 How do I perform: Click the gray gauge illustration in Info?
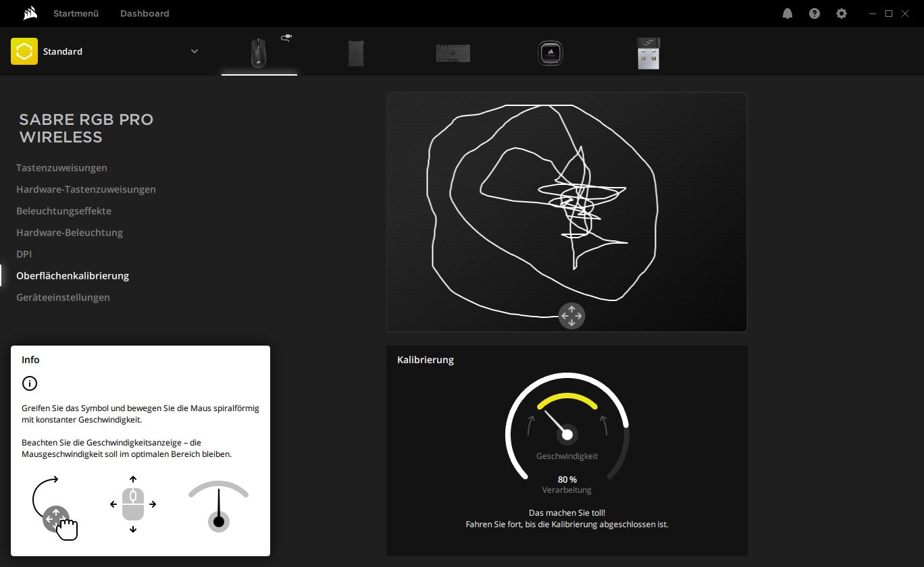pos(218,506)
